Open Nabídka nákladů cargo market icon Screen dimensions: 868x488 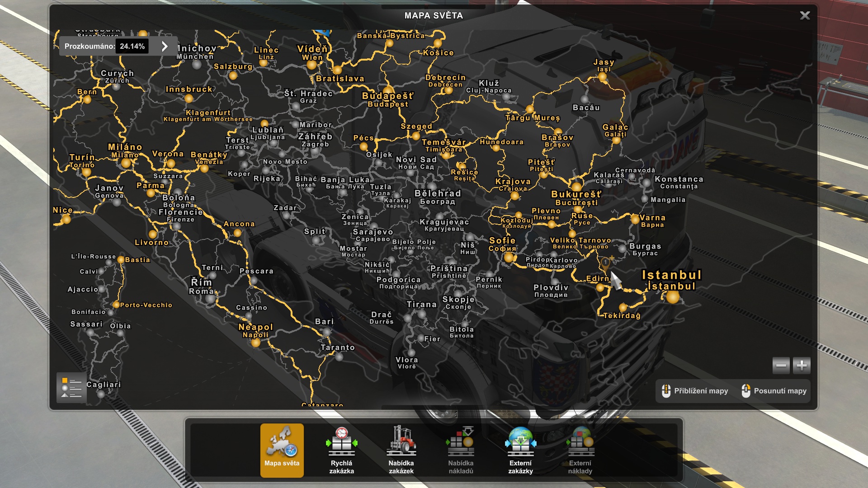[461, 450]
